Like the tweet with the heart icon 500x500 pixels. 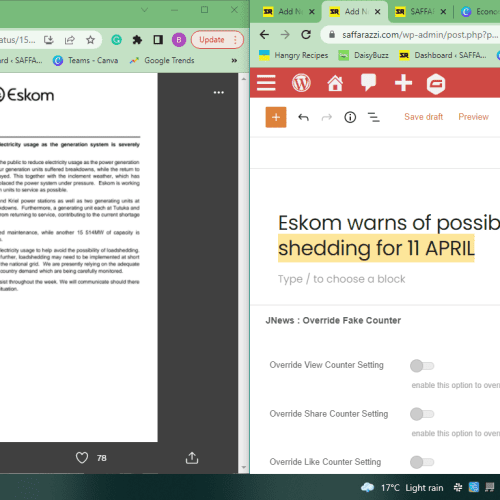point(82,458)
